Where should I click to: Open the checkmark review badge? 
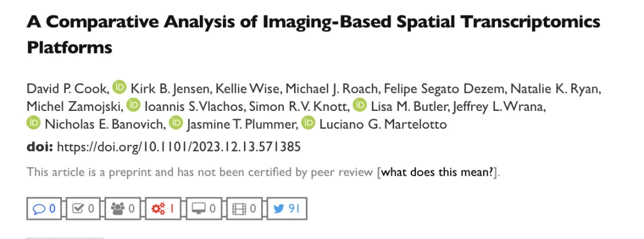pos(84,208)
